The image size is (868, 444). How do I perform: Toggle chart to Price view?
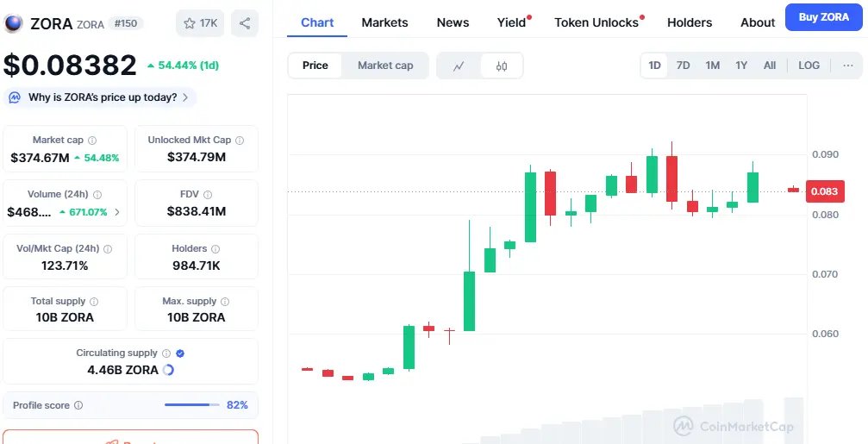(315, 66)
